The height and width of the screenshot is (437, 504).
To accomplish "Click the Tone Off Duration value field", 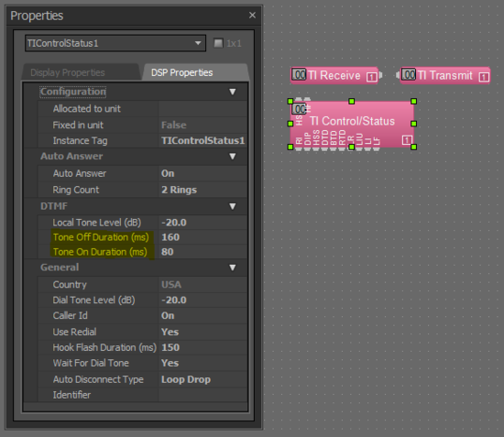I will coord(203,237).
